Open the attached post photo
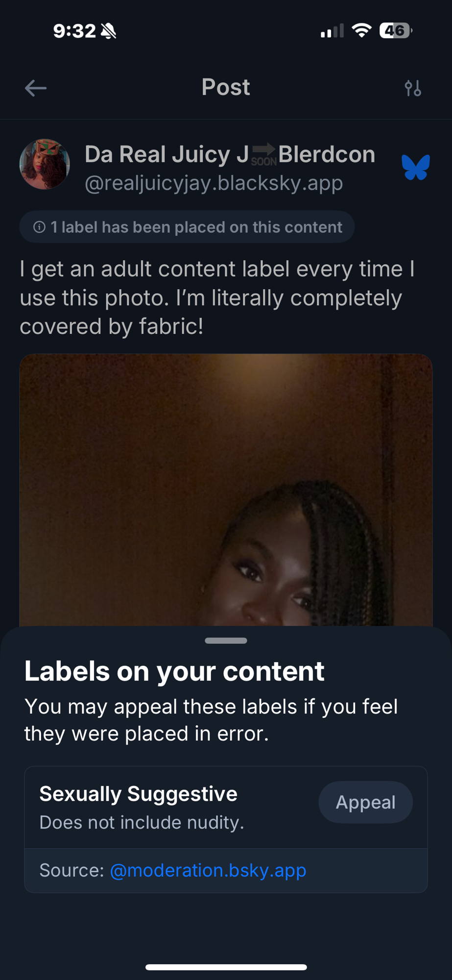 226,490
